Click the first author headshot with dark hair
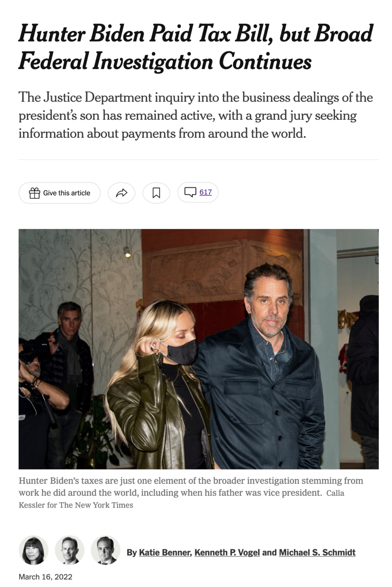The height and width of the screenshot is (587, 392). [34, 550]
